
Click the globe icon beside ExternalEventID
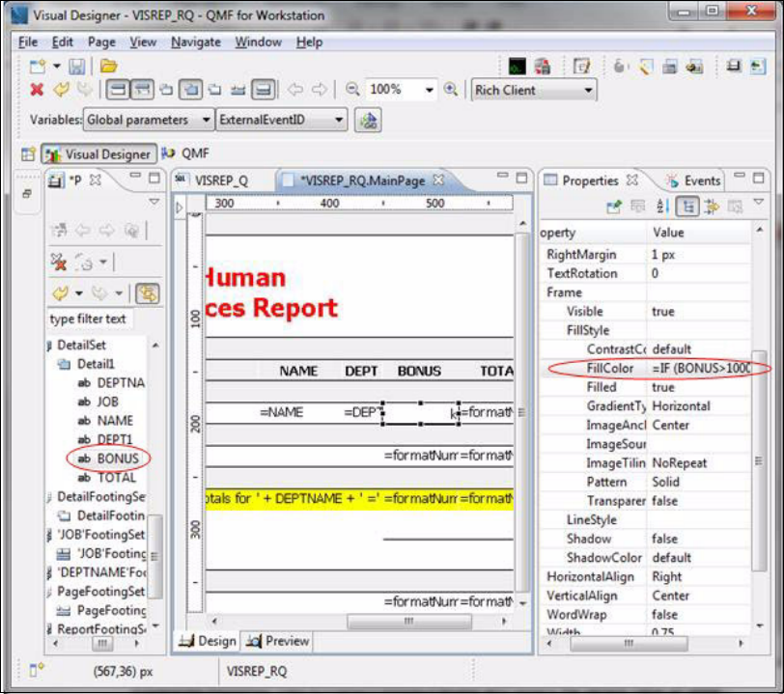click(x=368, y=120)
